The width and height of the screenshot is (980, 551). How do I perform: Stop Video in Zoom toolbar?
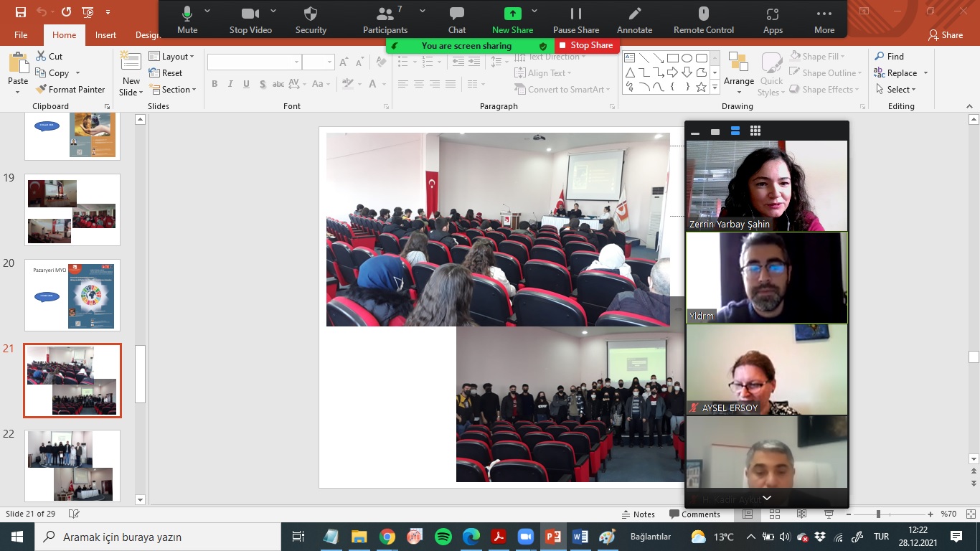250,20
